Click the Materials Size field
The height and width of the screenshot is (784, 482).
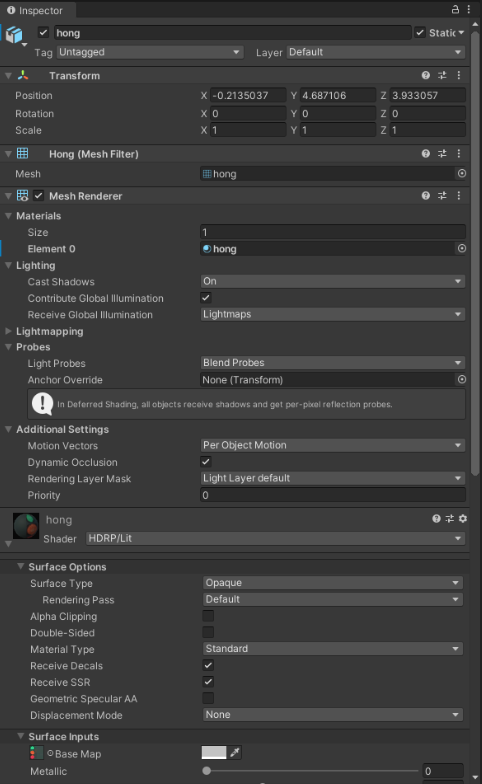point(332,232)
